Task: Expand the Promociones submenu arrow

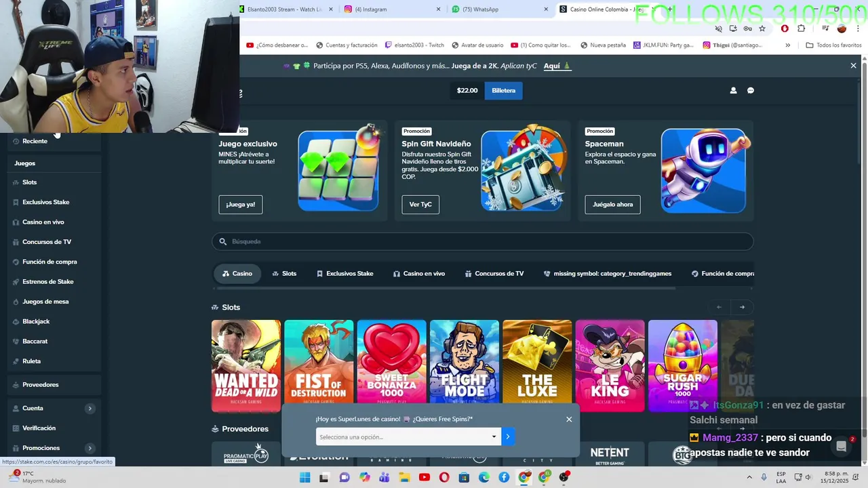Action: 90,448
